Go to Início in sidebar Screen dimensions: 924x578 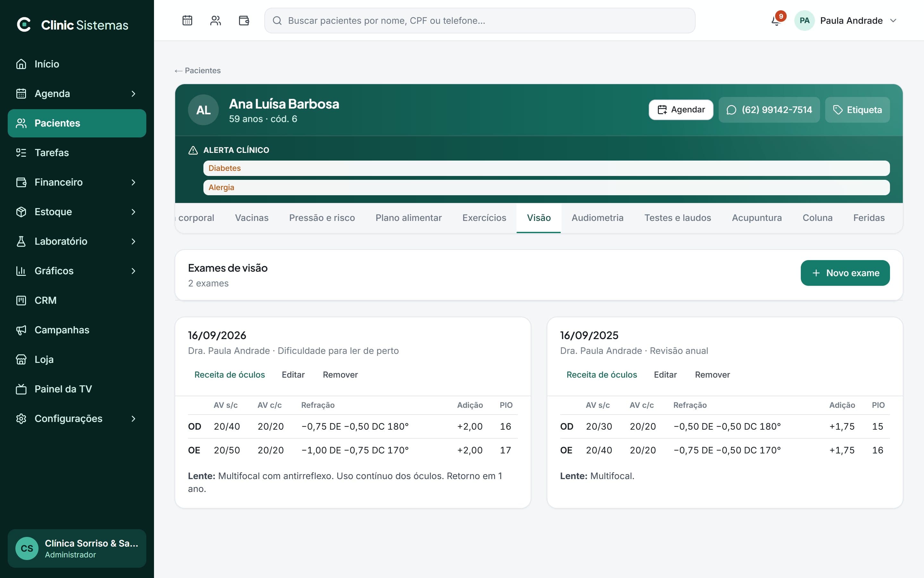click(77, 64)
